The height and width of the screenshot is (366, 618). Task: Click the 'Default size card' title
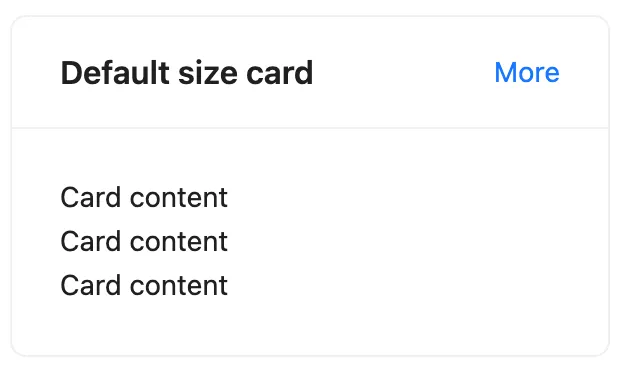[x=187, y=73]
